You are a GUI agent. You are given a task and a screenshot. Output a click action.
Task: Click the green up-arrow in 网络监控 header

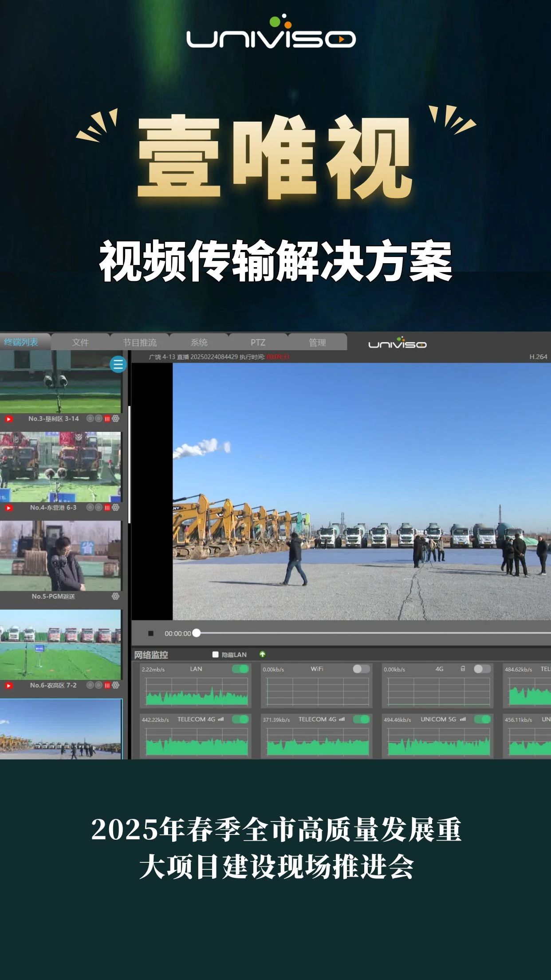[263, 654]
